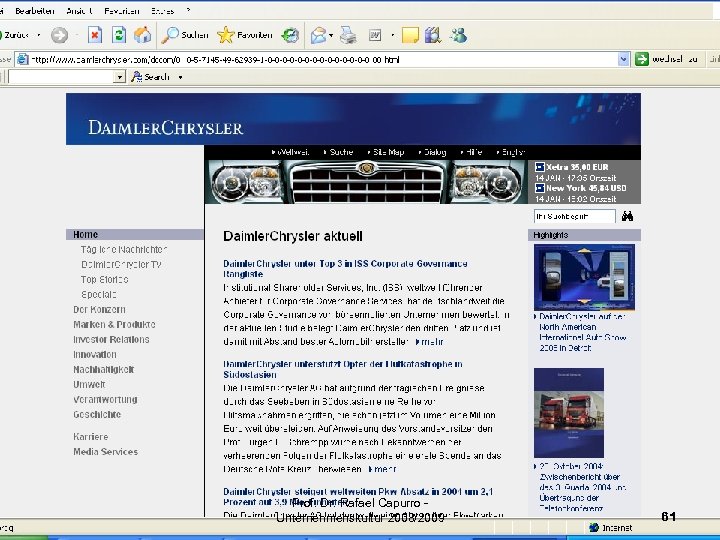Open the Bearbeiten menu
Screen dimensions: 720x540
(x=35, y=11)
